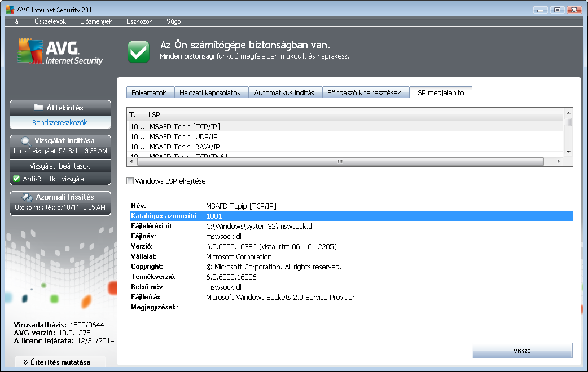Click the LSP list scroll down arrow
The width and height of the screenshot is (588, 372).
click(x=568, y=152)
